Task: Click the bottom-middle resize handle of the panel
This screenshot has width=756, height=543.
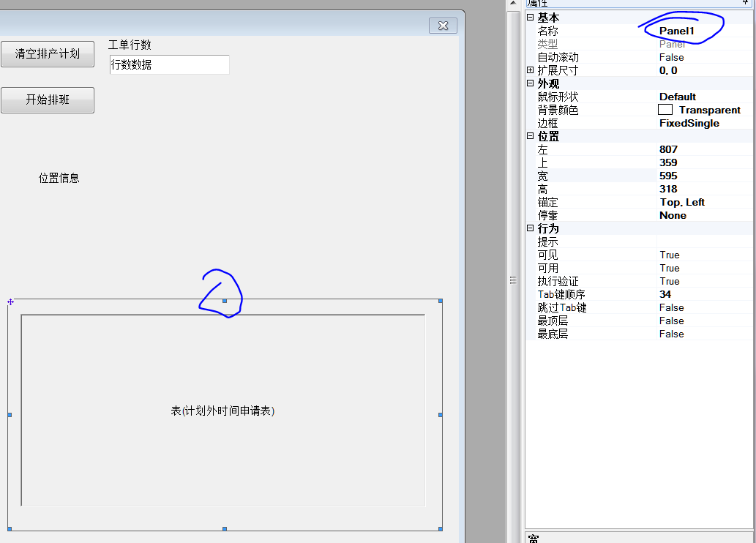Action: point(225,529)
